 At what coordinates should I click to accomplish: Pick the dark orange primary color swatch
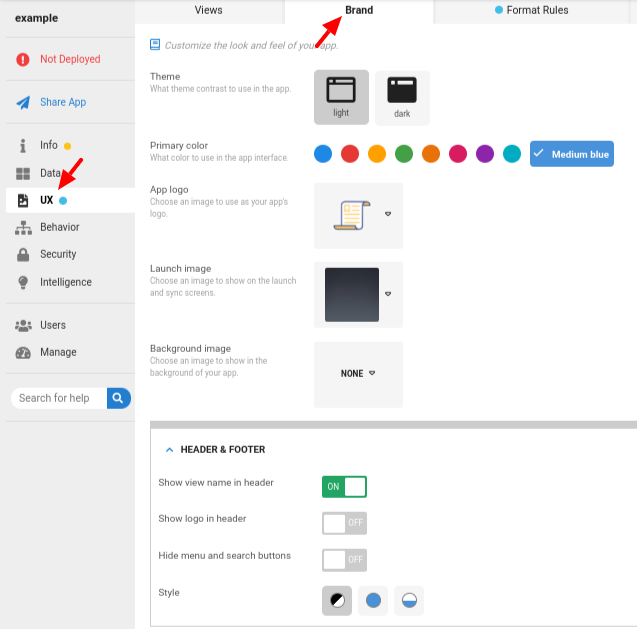tap(431, 154)
